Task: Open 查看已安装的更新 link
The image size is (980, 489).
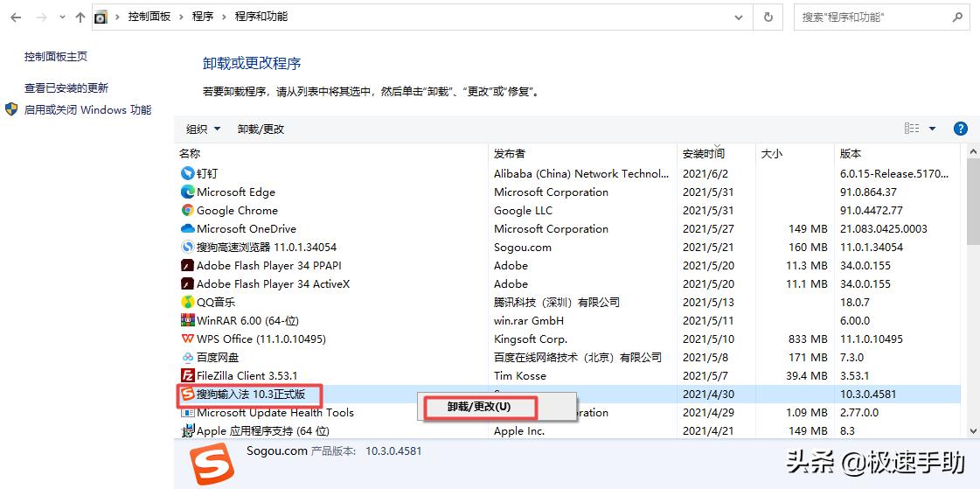Action: click(66, 88)
